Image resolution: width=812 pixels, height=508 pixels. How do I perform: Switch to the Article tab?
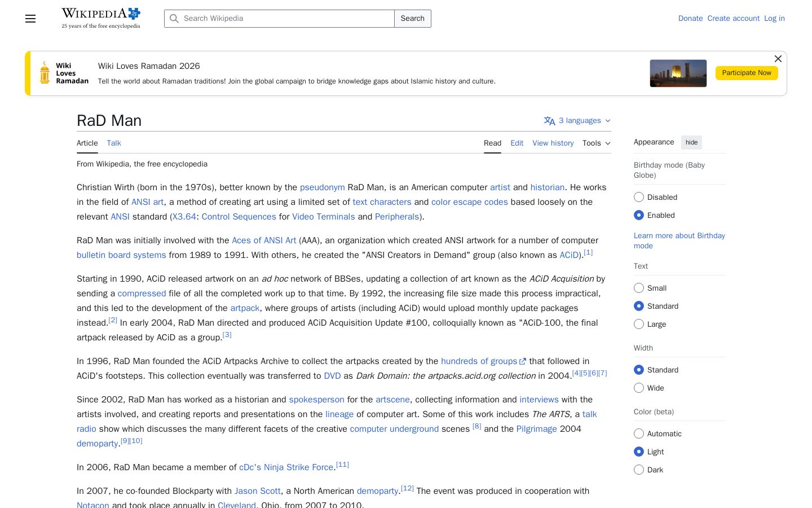[87, 143]
